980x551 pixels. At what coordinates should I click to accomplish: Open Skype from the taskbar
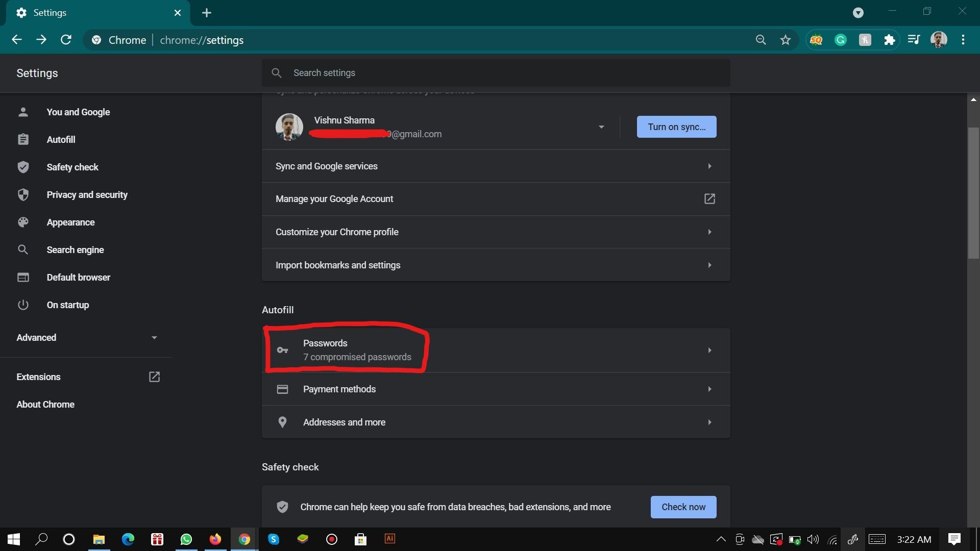click(x=274, y=539)
